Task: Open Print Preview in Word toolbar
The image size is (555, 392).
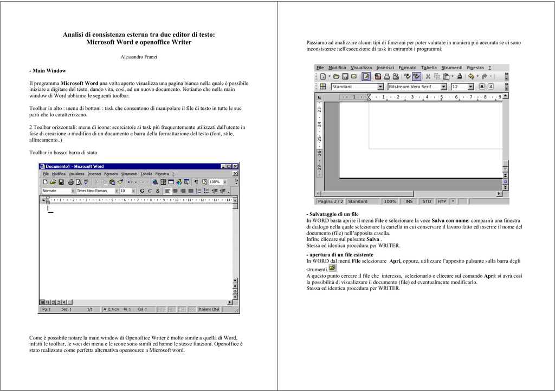Action: coord(79,182)
